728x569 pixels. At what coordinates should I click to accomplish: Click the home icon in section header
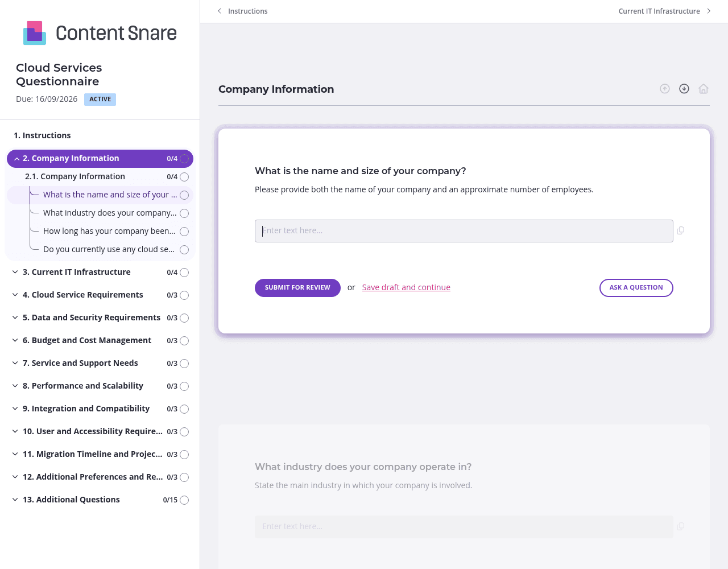704,89
